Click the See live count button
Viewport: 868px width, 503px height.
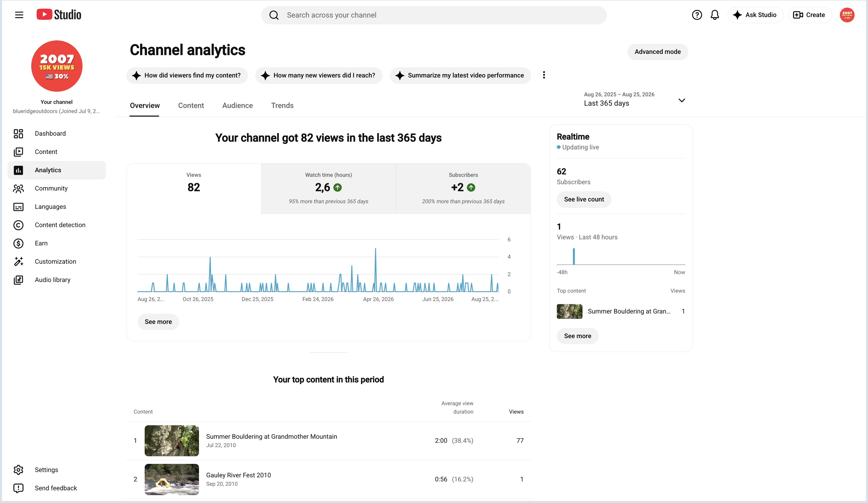point(584,200)
